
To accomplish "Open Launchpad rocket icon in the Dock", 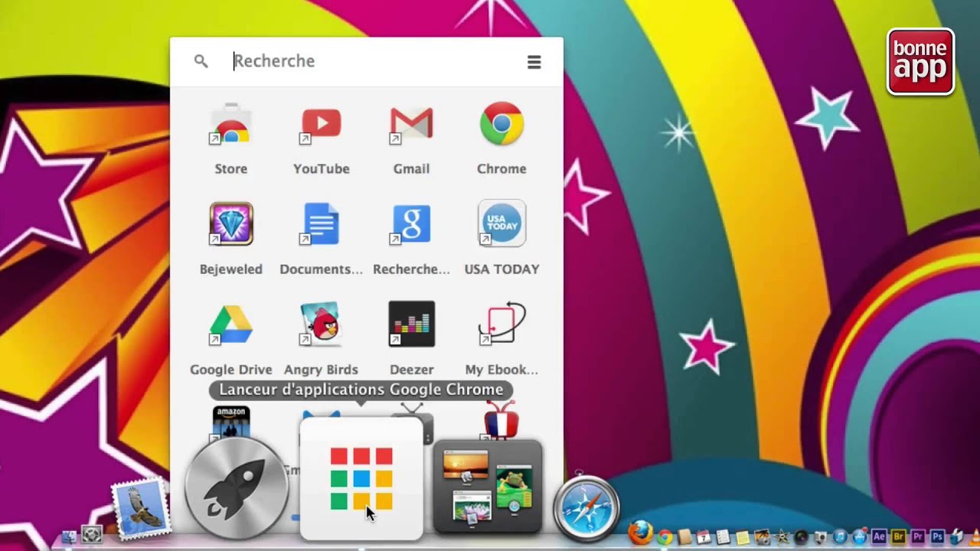I will 236,487.
